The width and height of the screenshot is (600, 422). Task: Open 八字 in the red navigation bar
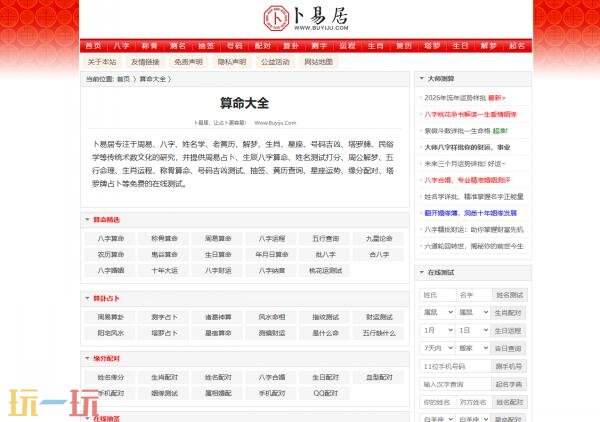(x=121, y=46)
